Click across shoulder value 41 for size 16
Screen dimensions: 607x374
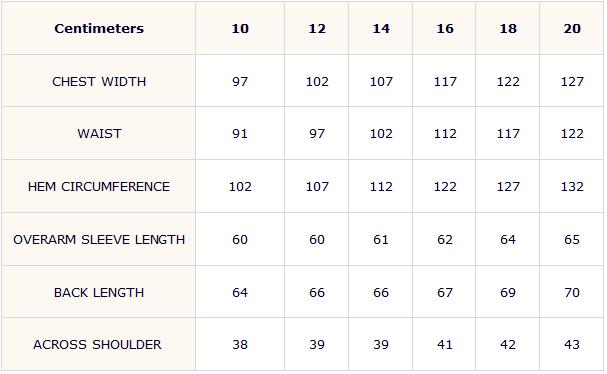[444, 345]
